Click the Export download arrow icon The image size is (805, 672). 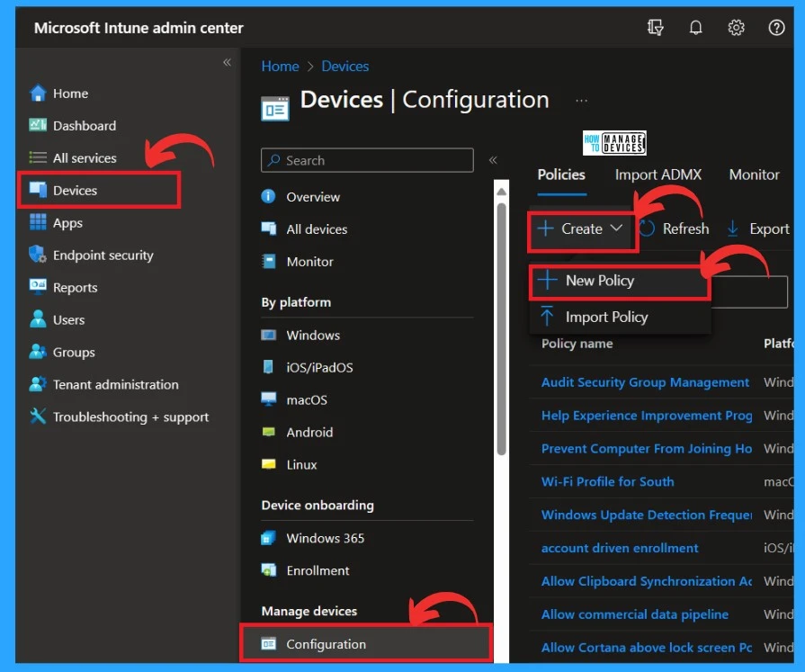[733, 228]
